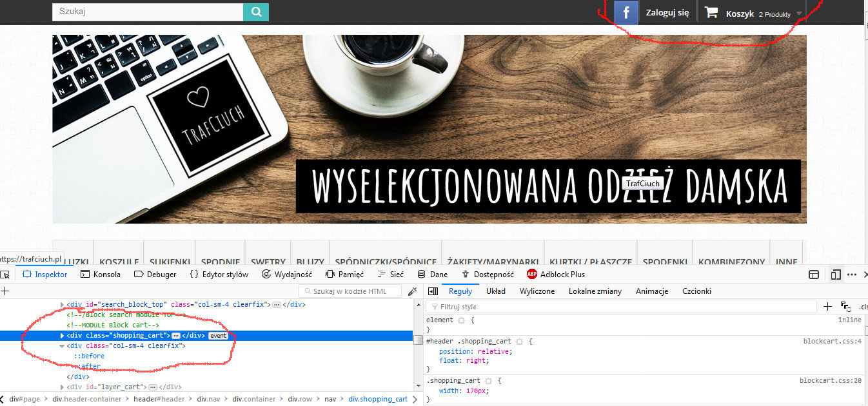Open the Edytor stylów tab
Screen dimensions: 868x406
coord(219,275)
